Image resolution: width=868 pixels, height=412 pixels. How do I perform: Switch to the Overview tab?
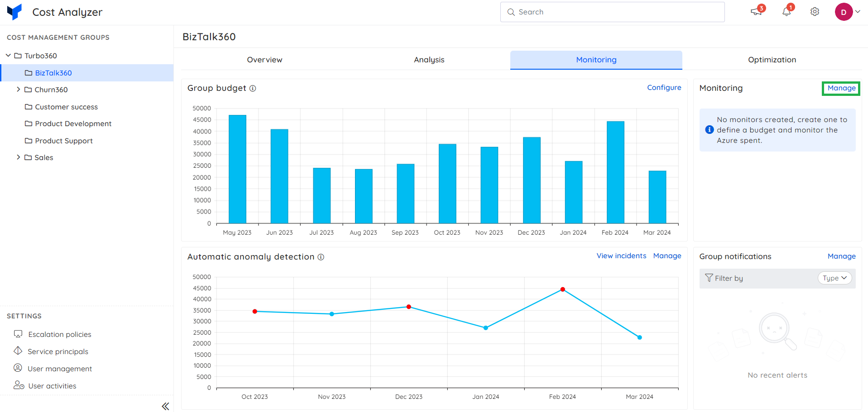(x=264, y=60)
